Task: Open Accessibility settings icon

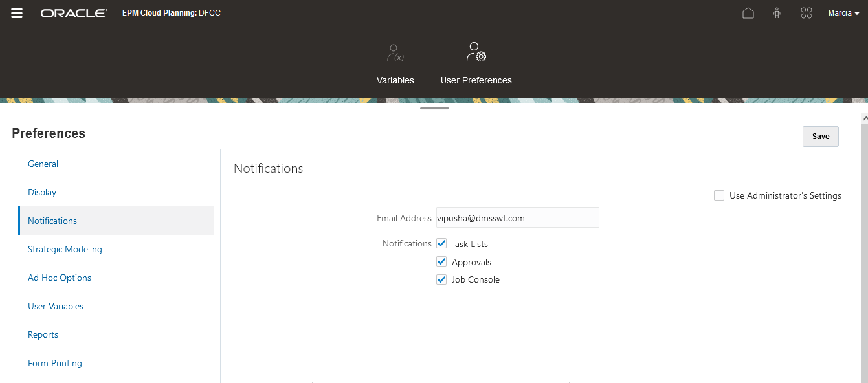Action: tap(777, 13)
